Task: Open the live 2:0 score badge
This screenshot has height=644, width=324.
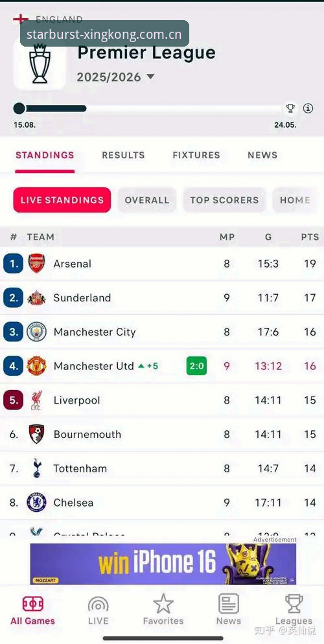Action: [x=197, y=366]
